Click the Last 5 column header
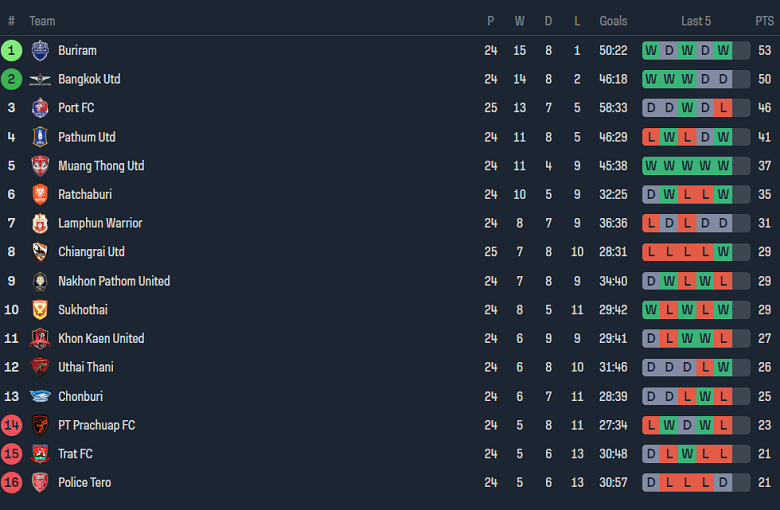Screen dimensions: 780x510 click(x=696, y=21)
